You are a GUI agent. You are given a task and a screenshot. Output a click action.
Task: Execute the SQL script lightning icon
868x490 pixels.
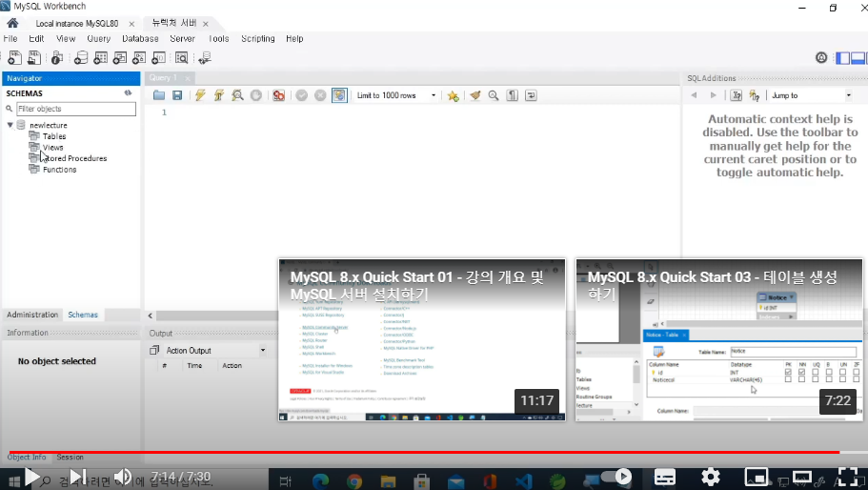click(x=200, y=95)
